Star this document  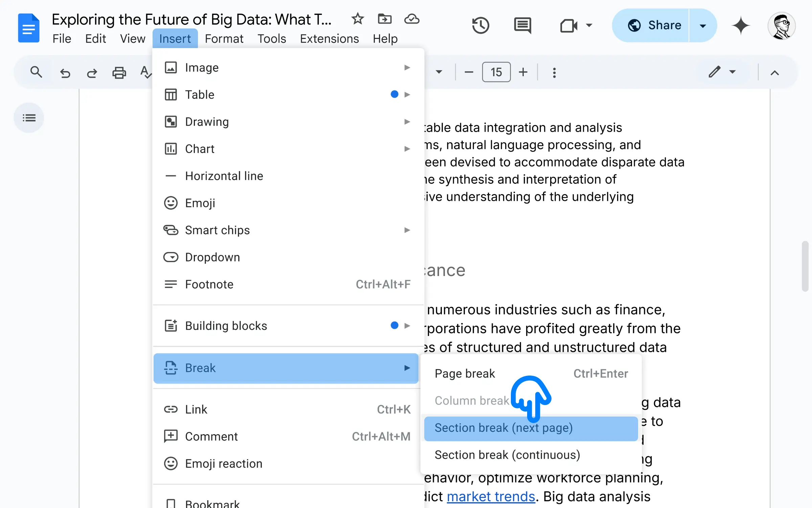[x=357, y=19]
